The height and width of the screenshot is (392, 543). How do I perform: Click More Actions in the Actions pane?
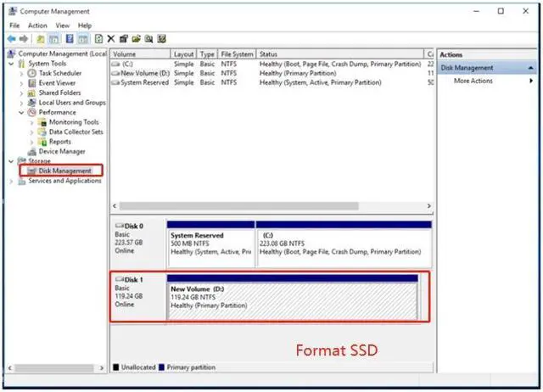[473, 81]
